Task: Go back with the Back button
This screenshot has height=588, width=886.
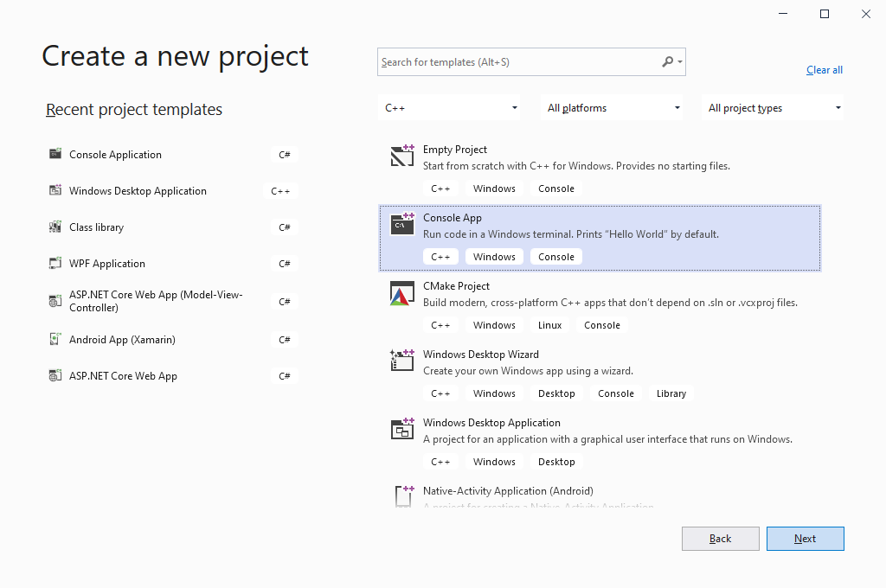Action: [x=720, y=539]
